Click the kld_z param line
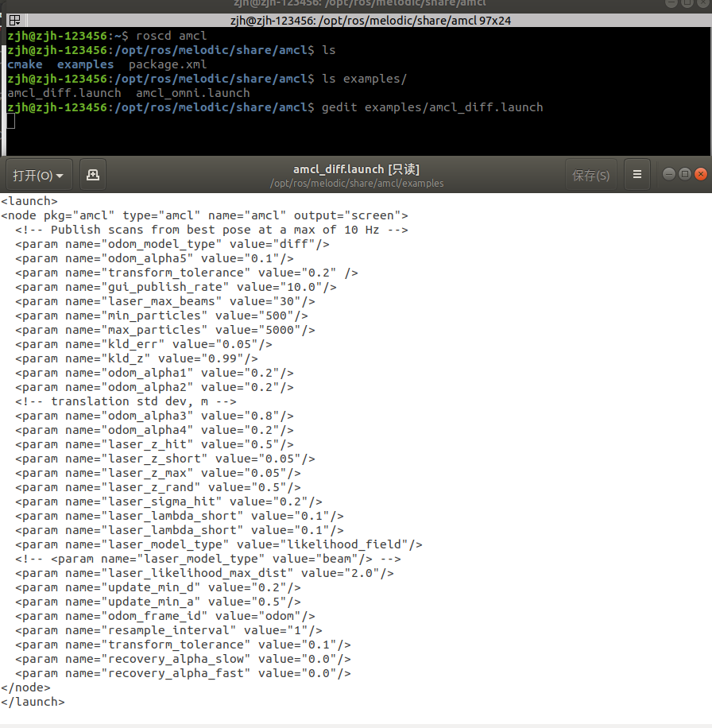Image resolution: width=712 pixels, height=728 pixels. click(137, 359)
